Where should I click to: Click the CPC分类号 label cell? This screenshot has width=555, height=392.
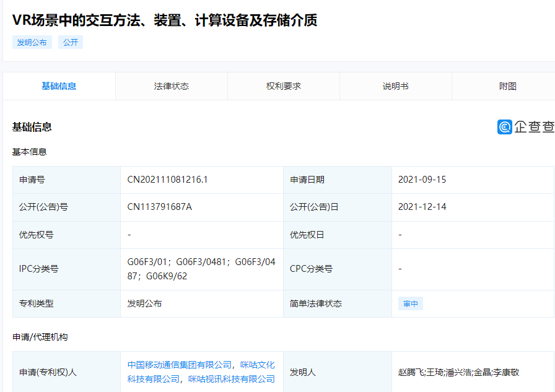(x=338, y=269)
